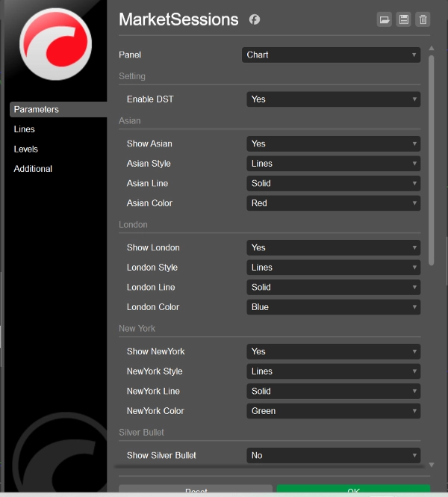
Task: Click the open folder load preset icon
Action: click(385, 20)
